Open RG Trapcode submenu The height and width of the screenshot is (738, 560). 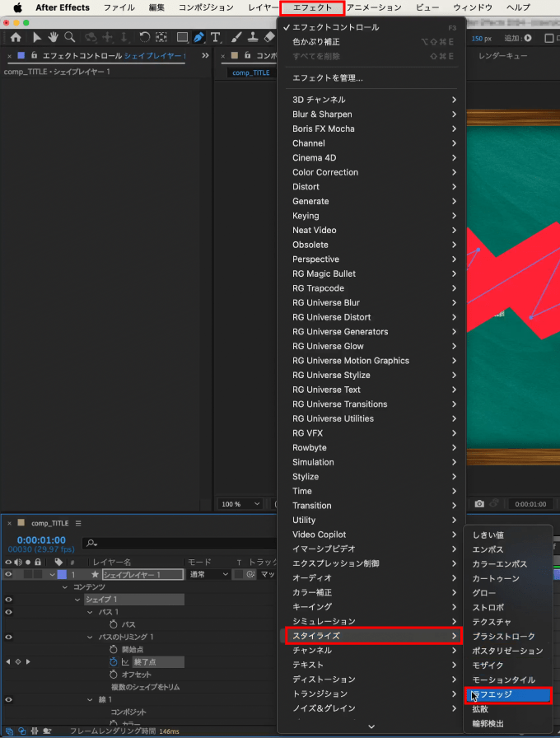pos(374,288)
